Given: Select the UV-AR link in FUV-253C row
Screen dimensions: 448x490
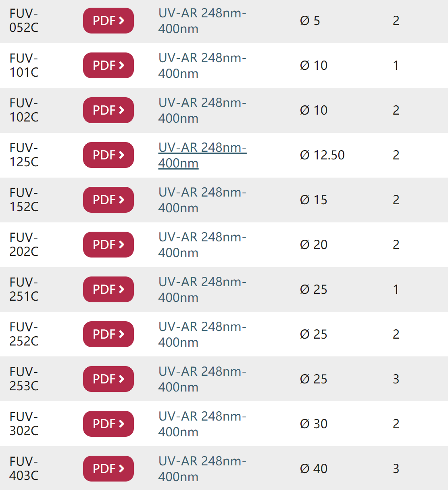Looking at the screenshot, I should (x=202, y=379).
